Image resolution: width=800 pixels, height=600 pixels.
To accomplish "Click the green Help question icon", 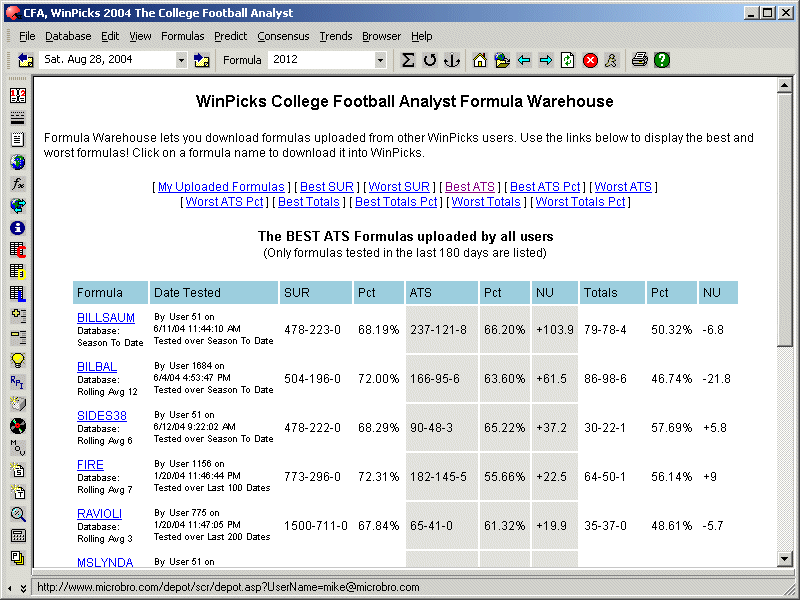I will [662, 60].
